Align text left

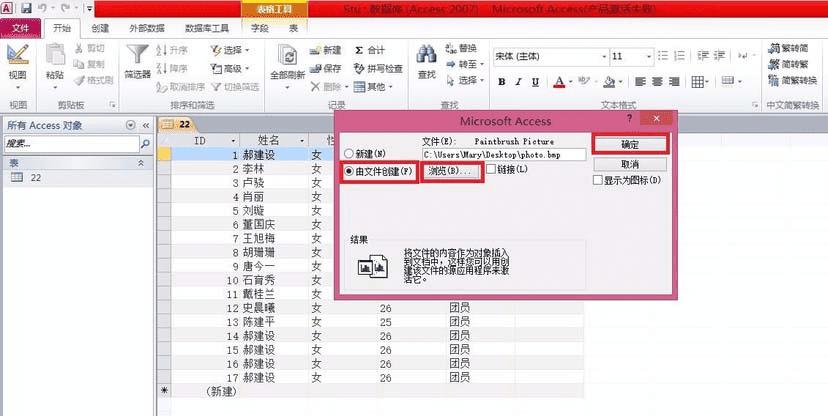point(641,82)
